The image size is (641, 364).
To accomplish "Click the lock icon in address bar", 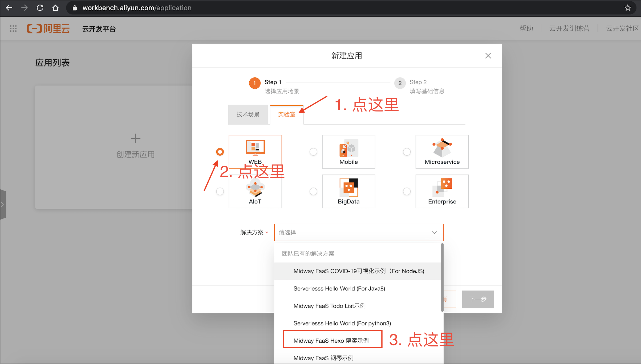I will 75,8.
